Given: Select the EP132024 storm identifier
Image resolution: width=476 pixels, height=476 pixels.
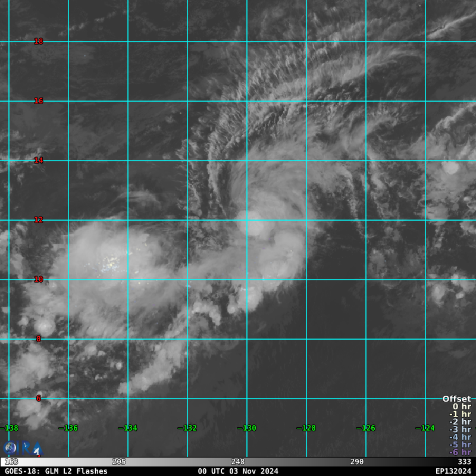Looking at the screenshot, I should tap(453, 471).
